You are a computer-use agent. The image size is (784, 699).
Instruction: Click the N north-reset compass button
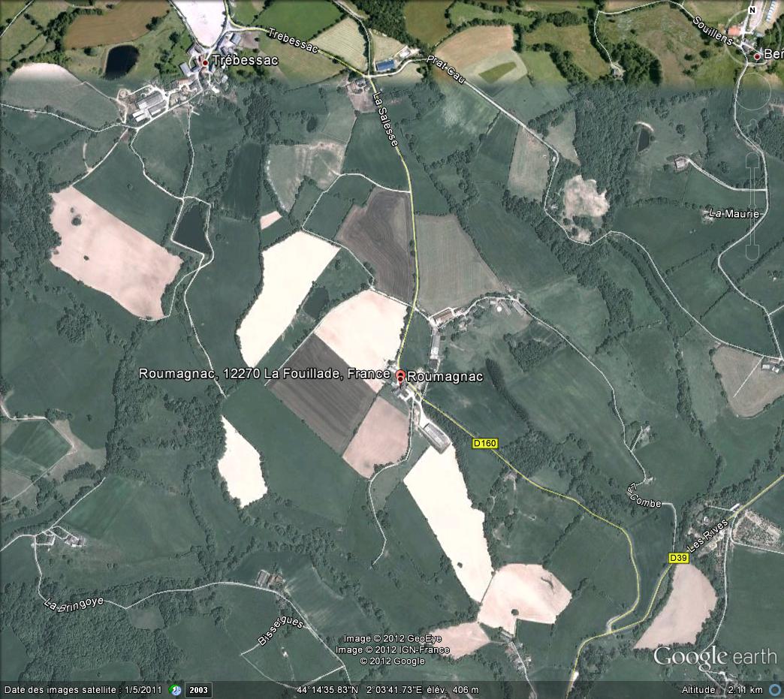[x=752, y=11]
